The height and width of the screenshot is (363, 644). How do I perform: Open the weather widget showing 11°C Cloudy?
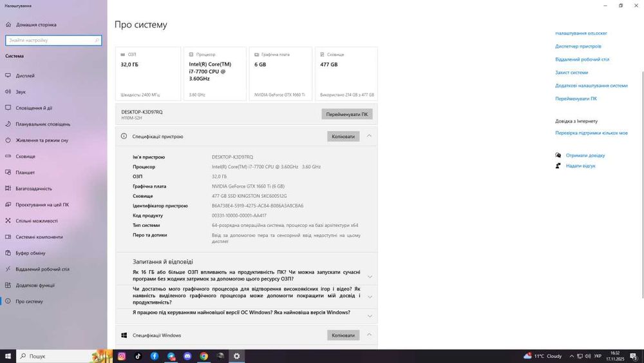tap(542, 356)
